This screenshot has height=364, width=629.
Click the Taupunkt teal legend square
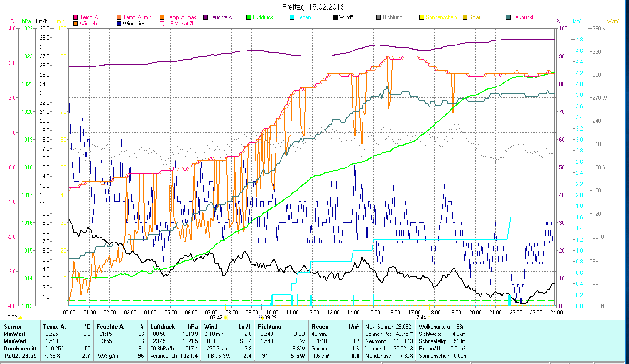tap(508, 17)
